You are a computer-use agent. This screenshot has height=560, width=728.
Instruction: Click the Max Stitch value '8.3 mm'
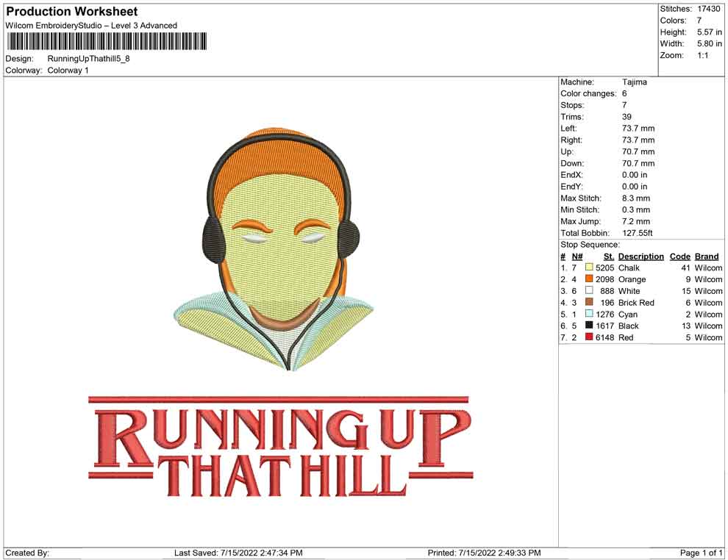click(x=636, y=198)
